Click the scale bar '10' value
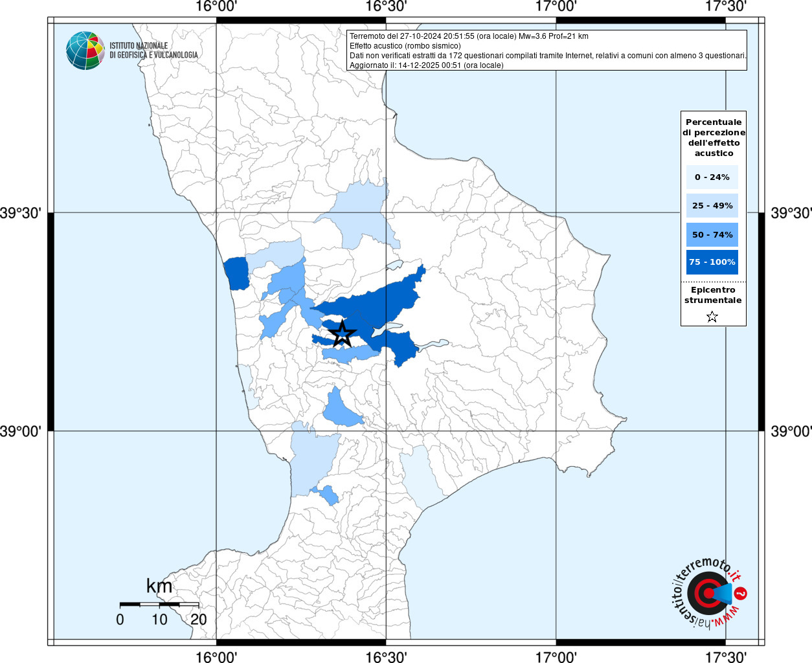The height and width of the screenshot is (663, 812). 159,620
